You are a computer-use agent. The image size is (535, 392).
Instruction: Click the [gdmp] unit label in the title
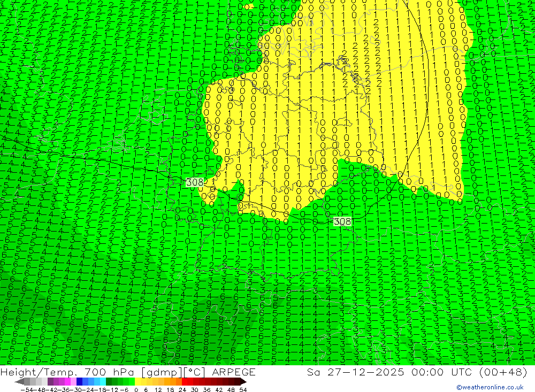click(162, 372)
